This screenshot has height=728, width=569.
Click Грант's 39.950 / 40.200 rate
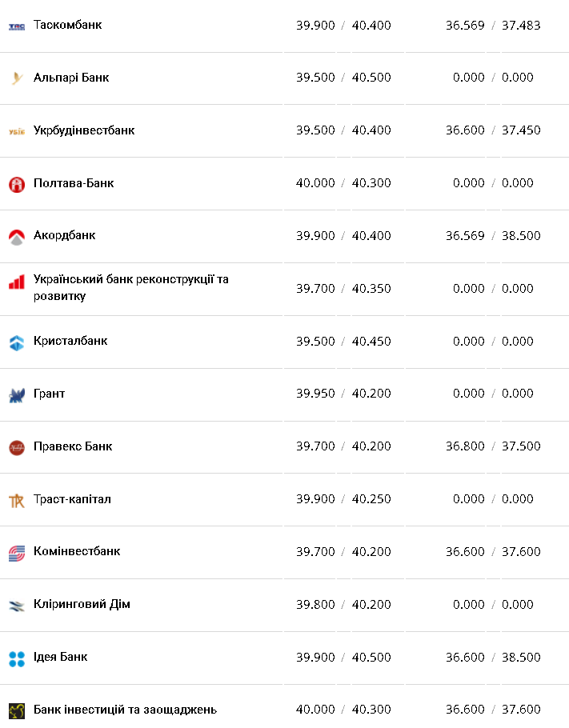343,394
